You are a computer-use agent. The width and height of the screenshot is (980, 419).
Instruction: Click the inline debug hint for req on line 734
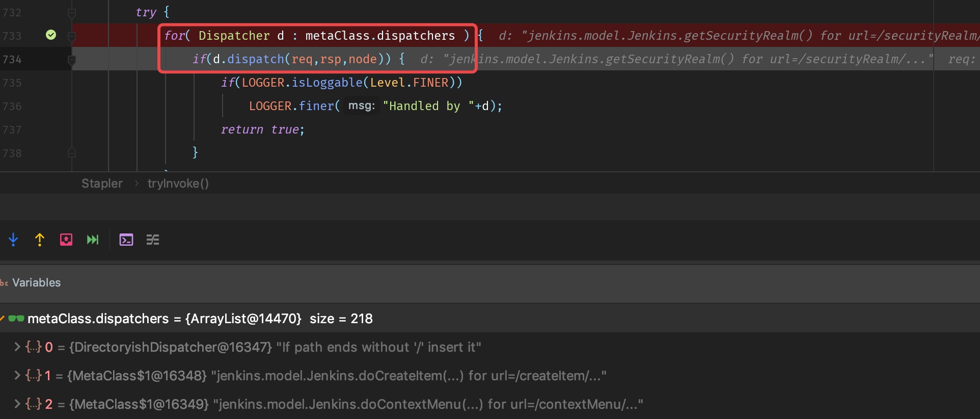click(x=962, y=59)
